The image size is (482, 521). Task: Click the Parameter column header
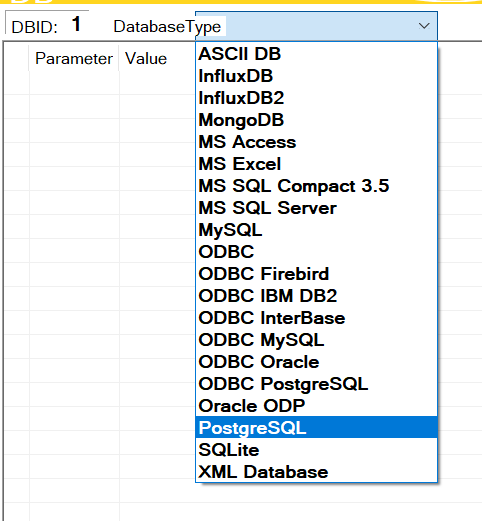[74, 59]
